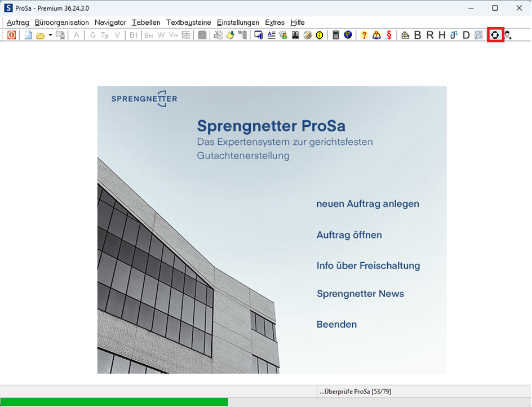Open the Navigator menu
532x407 pixels.
110,23
